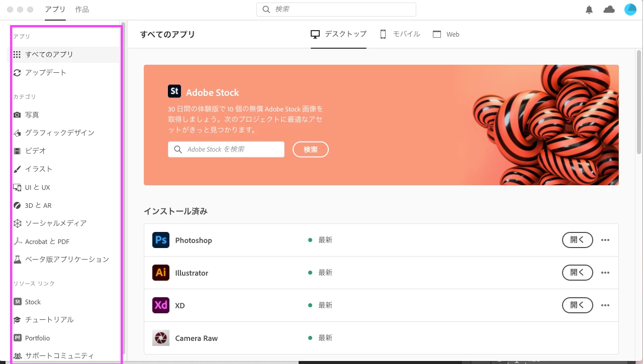Select the モバイル tab
Viewport: 643px width, 364px height.
click(400, 34)
